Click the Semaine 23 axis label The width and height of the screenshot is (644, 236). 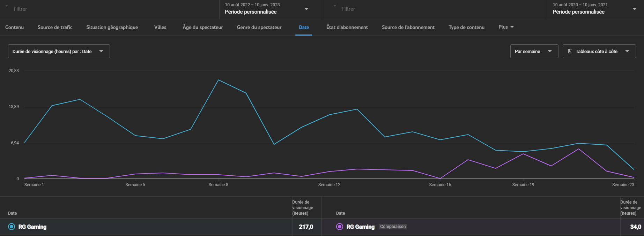pyautogui.click(x=623, y=185)
